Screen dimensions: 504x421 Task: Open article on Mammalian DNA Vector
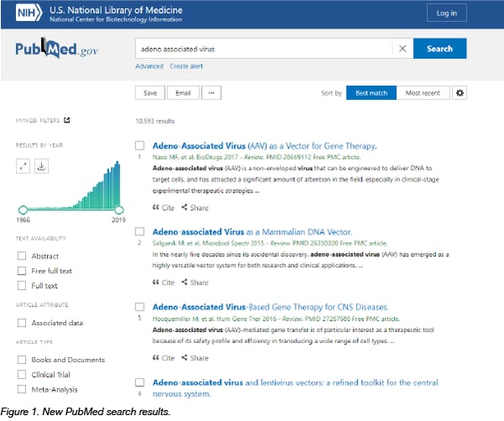pos(252,232)
